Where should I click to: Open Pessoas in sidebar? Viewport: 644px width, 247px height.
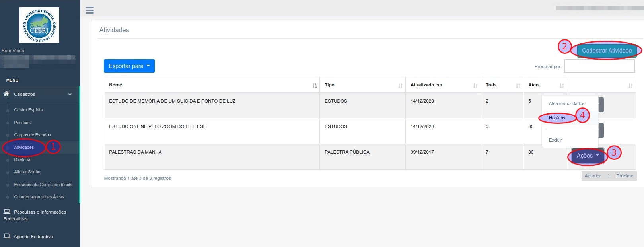tap(22, 123)
